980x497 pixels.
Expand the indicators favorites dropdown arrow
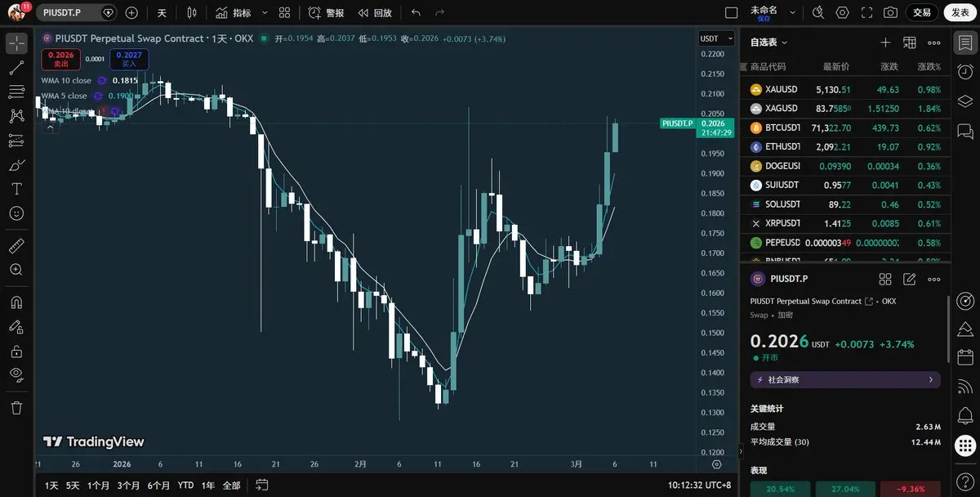(x=265, y=12)
